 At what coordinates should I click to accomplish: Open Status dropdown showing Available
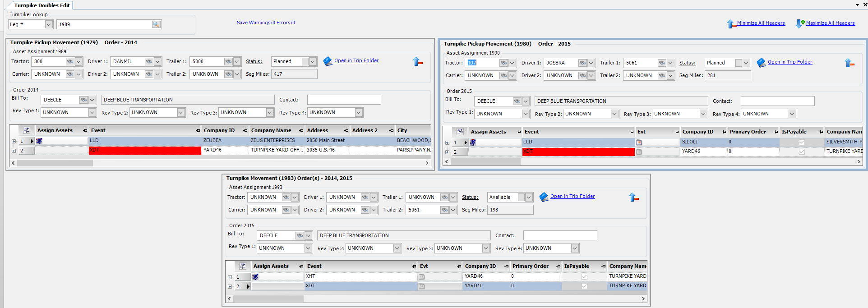point(529,197)
